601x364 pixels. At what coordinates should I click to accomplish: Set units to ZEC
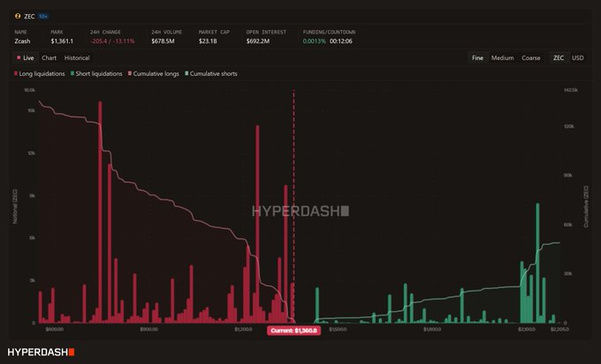[559, 57]
